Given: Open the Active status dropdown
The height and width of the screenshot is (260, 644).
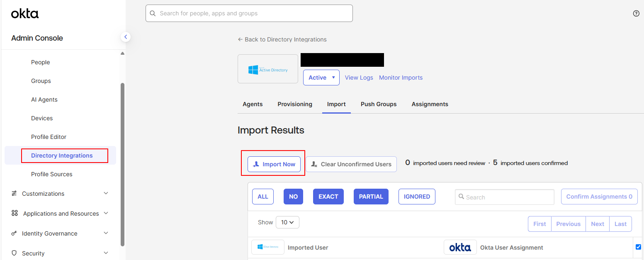Looking at the screenshot, I should click(321, 78).
